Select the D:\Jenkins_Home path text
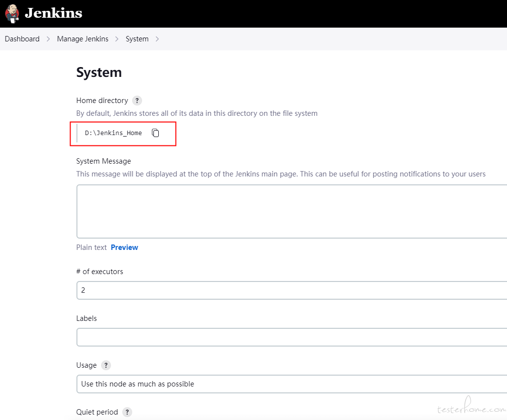Screen dimensions: 507x420 [113, 133]
